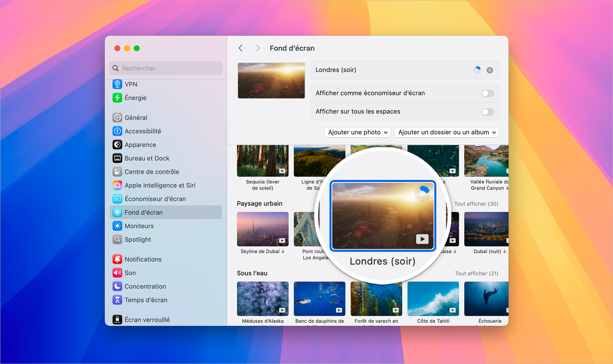The width and height of the screenshot is (613, 364).
Task: Click the Apple Intelligence et Siri icon
Action: (x=117, y=185)
